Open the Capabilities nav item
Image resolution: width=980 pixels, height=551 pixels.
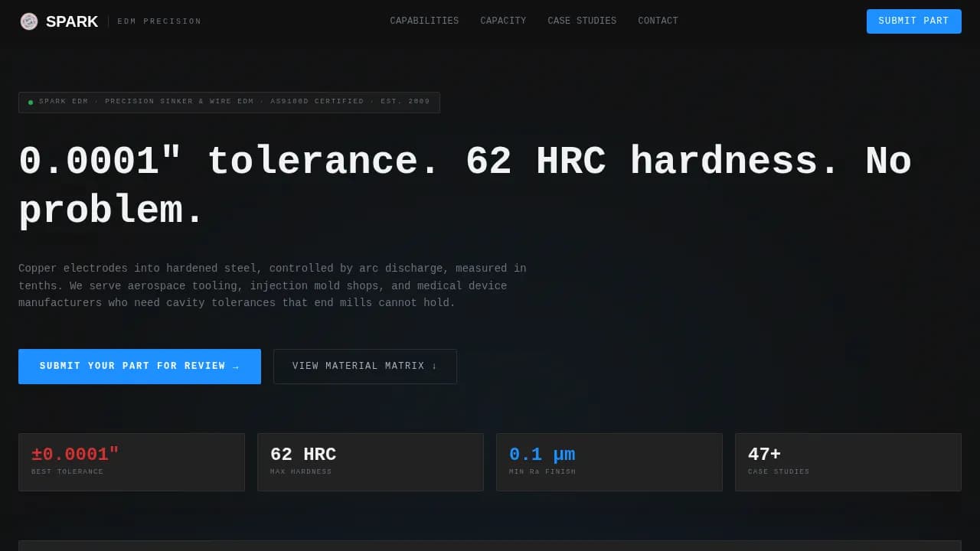pyautogui.click(x=424, y=21)
